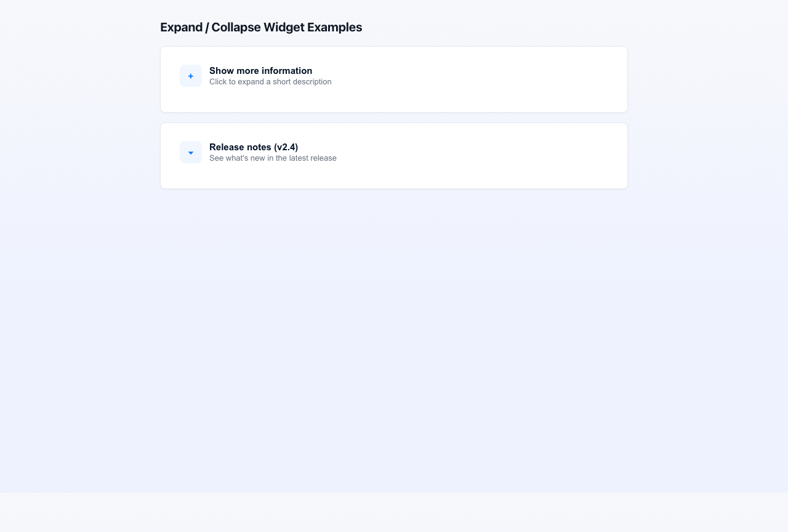Screen dimensions: 788x532
Task: Click inside the Release notes card body
Action: click(394, 175)
